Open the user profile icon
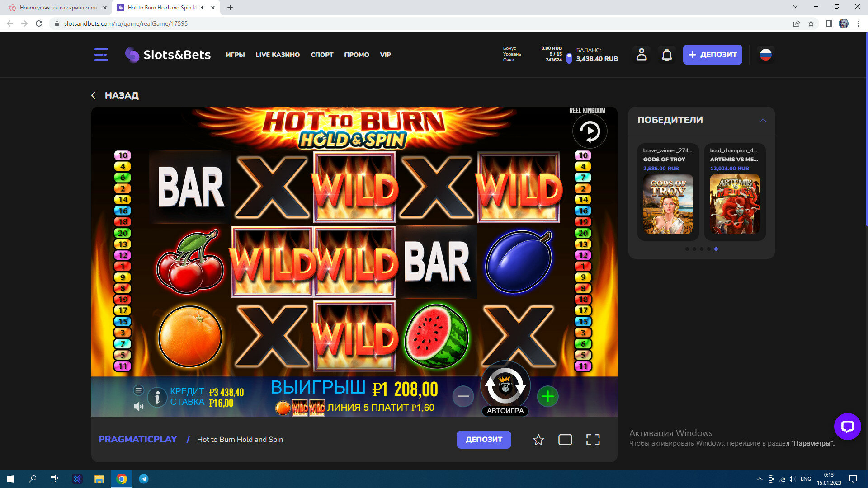This screenshot has width=868, height=488. 642,55
